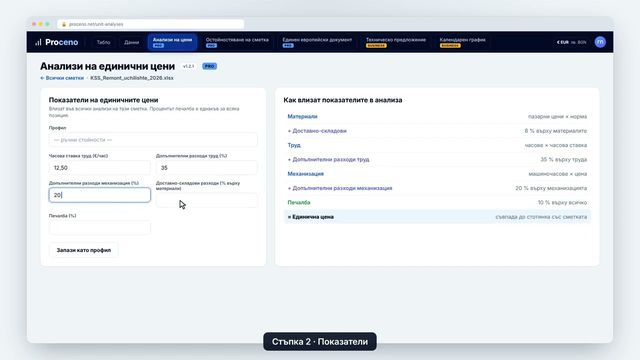This screenshot has height=360, width=640.
Task: Open the user avatar menu
Action: pos(600,42)
